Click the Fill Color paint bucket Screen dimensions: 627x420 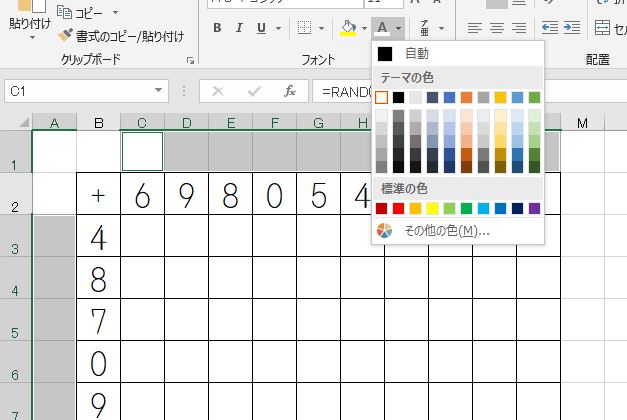tap(348, 28)
